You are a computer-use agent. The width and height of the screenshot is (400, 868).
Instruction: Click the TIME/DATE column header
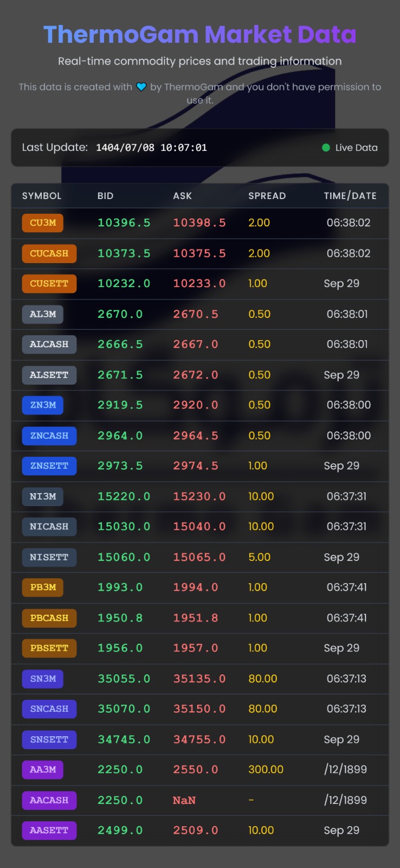click(x=350, y=196)
